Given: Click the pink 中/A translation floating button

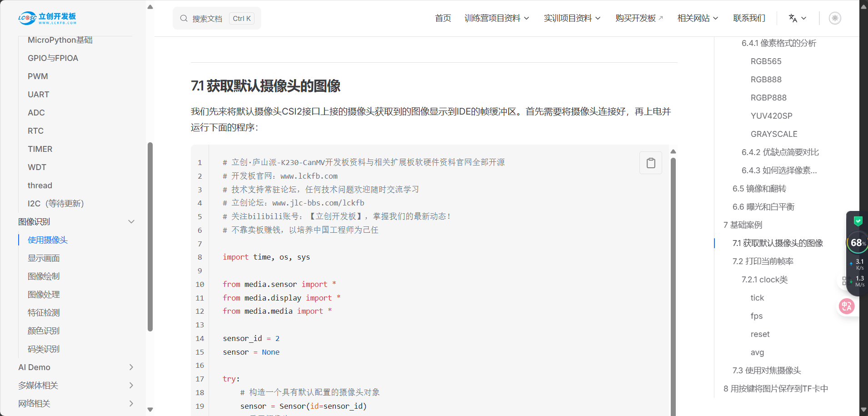Looking at the screenshot, I should pyautogui.click(x=846, y=306).
